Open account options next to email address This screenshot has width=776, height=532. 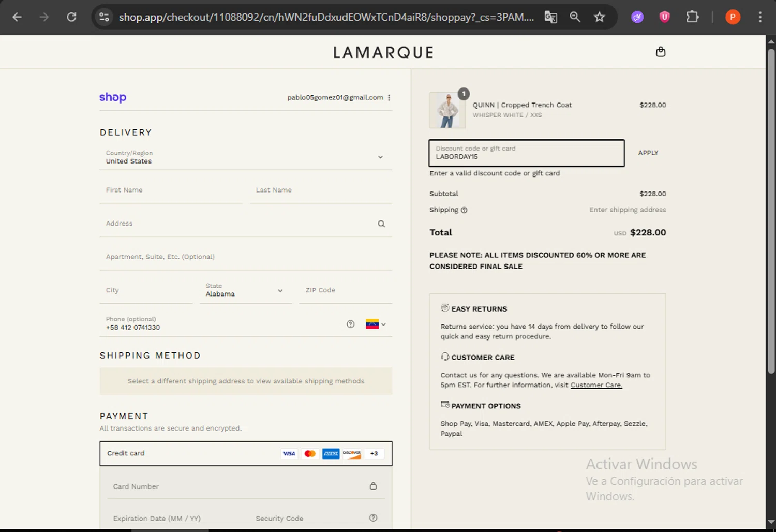(389, 98)
